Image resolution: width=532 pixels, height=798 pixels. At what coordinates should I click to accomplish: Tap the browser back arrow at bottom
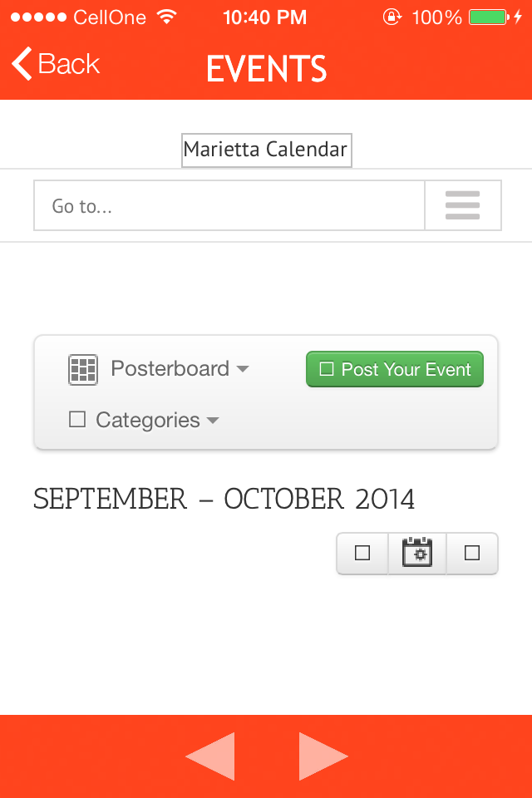210,756
